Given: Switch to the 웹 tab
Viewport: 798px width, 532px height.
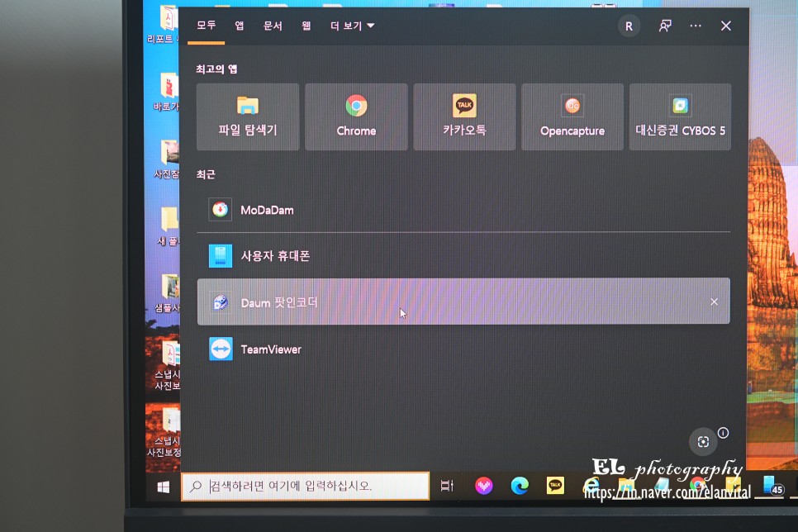Looking at the screenshot, I should (x=306, y=26).
